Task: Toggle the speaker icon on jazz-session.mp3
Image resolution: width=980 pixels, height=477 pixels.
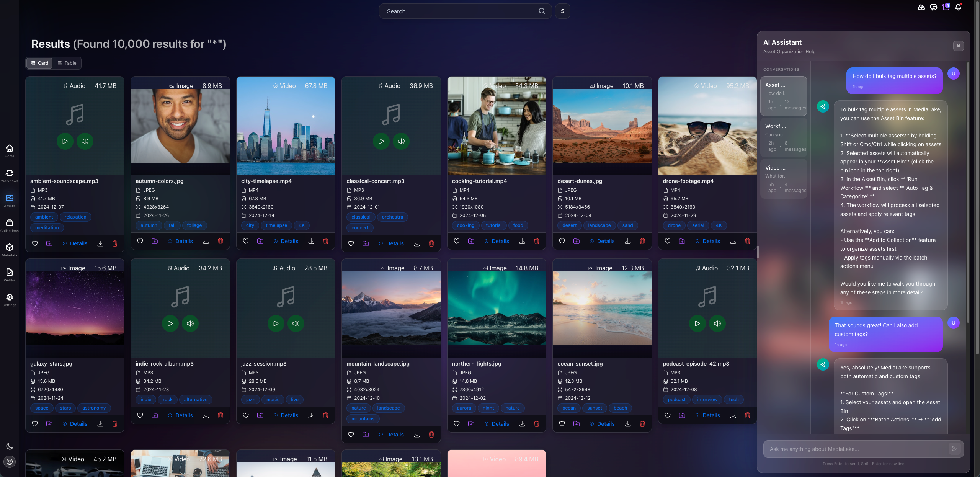Action: 295,323
